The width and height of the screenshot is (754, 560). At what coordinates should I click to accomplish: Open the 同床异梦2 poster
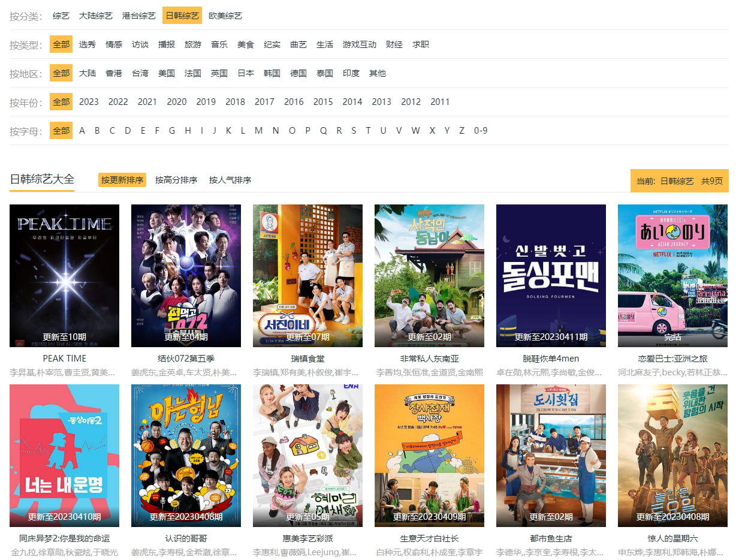64,456
